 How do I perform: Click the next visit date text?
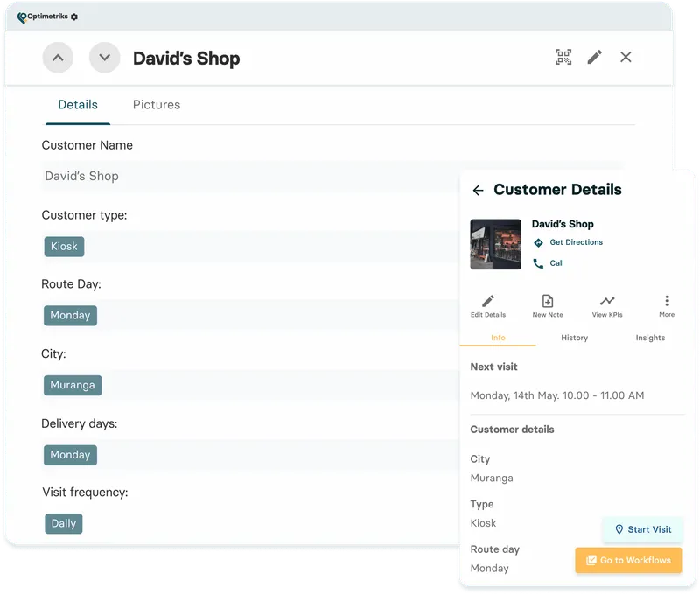557,395
